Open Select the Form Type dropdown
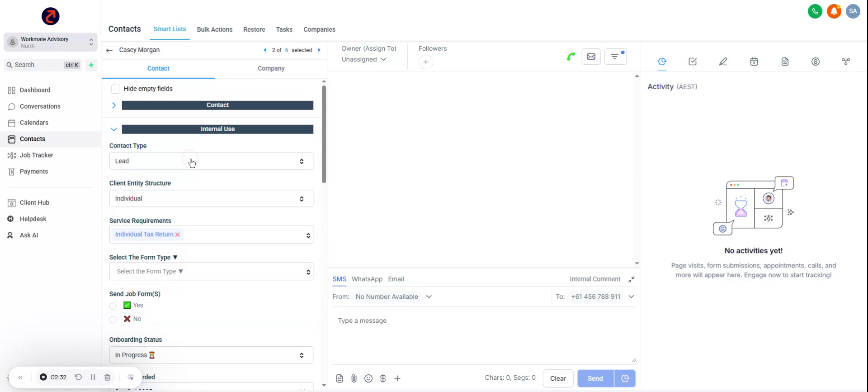868x392 pixels. pyautogui.click(x=211, y=272)
